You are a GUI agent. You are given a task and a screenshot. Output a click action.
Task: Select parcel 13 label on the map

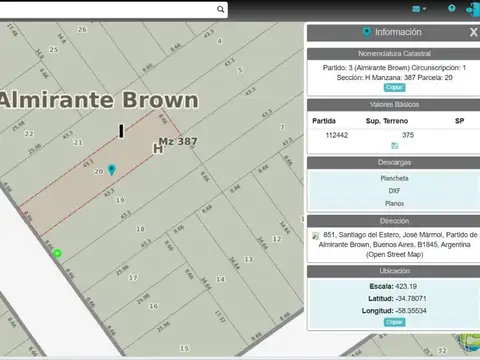pos(248,259)
